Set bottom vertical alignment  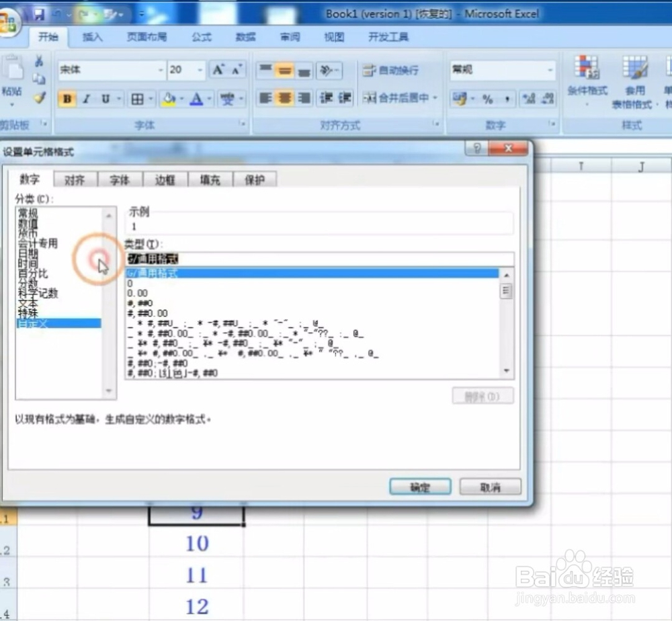304,70
